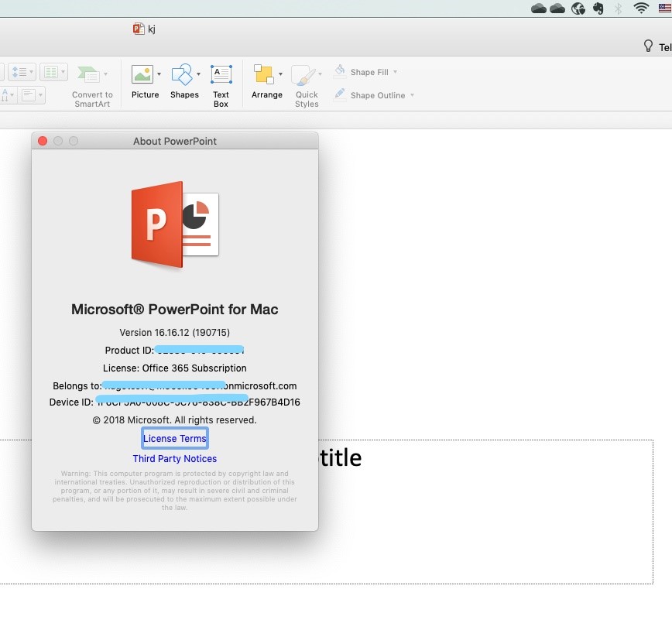
Task: Open License Terms link
Action: point(175,438)
